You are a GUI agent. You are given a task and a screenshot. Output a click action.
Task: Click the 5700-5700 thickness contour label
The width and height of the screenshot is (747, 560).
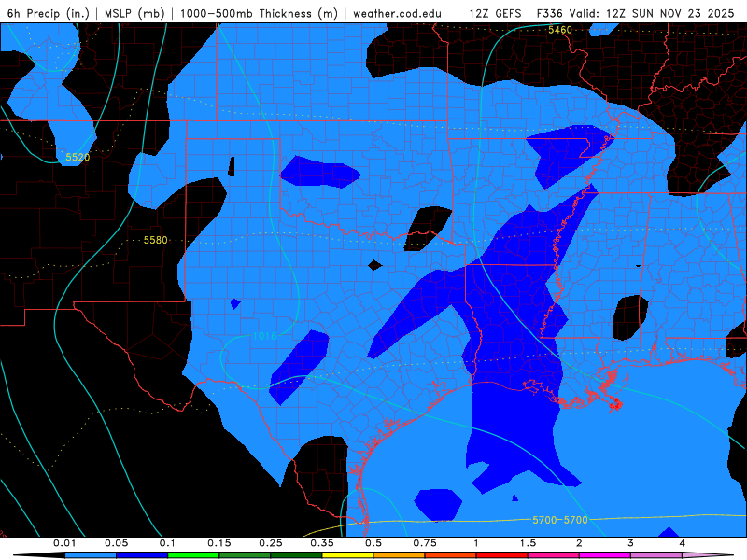[560, 520]
